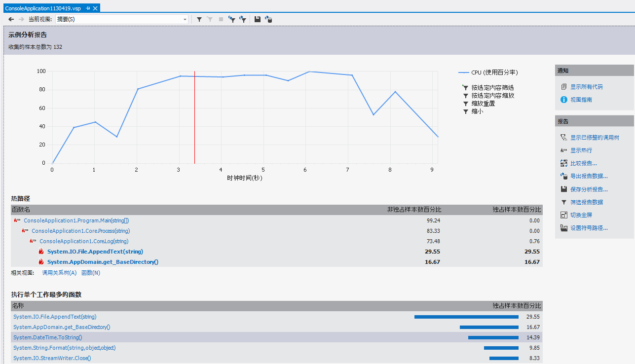Open 设置符号路径... in the 报告 panel
Image resolution: width=635 pixels, height=364 pixels.
click(x=589, y=228)
